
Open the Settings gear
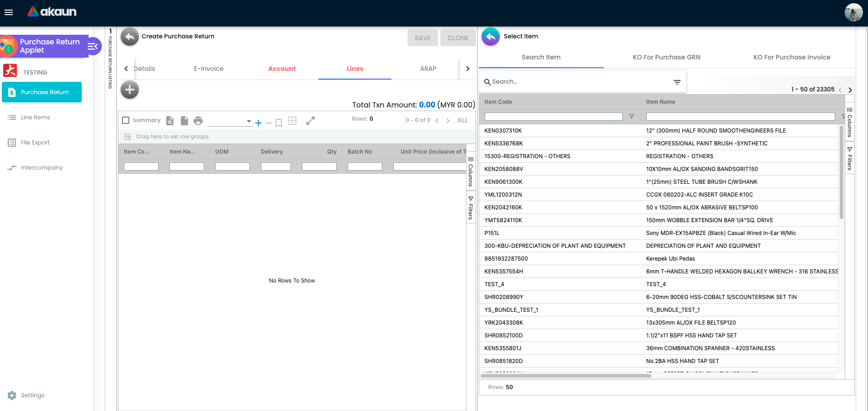click(x=12, y=395)
